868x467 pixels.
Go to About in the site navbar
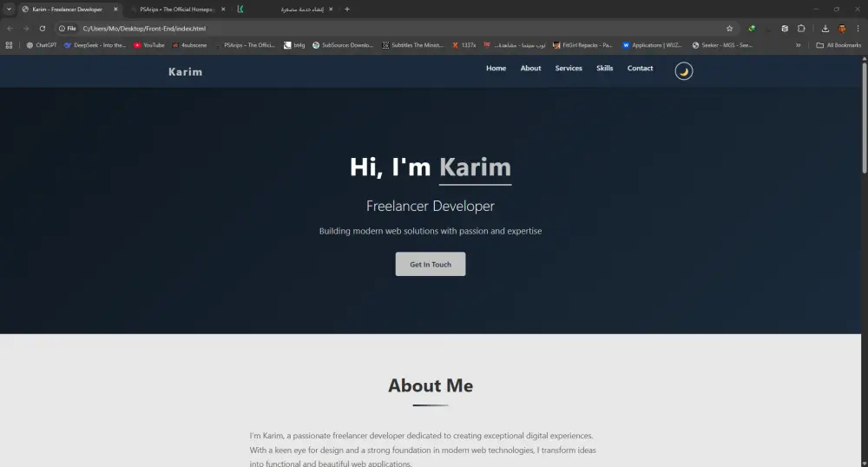coord(530,68)
